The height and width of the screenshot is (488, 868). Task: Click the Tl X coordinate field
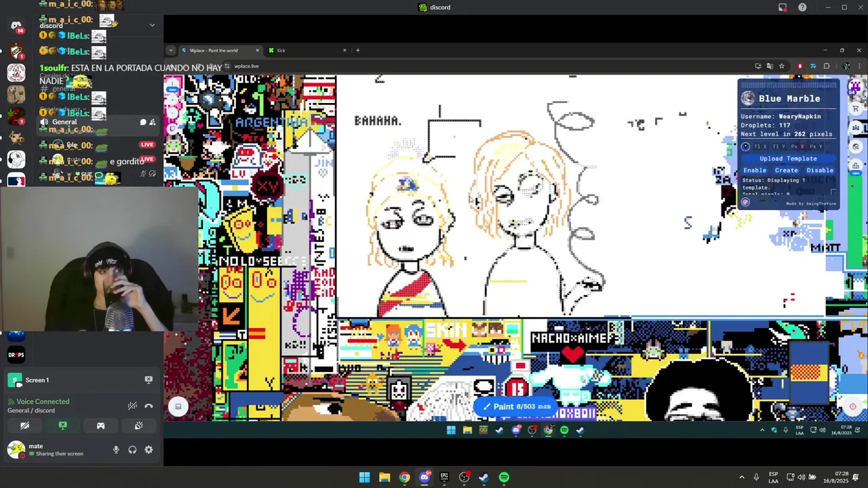760,146
